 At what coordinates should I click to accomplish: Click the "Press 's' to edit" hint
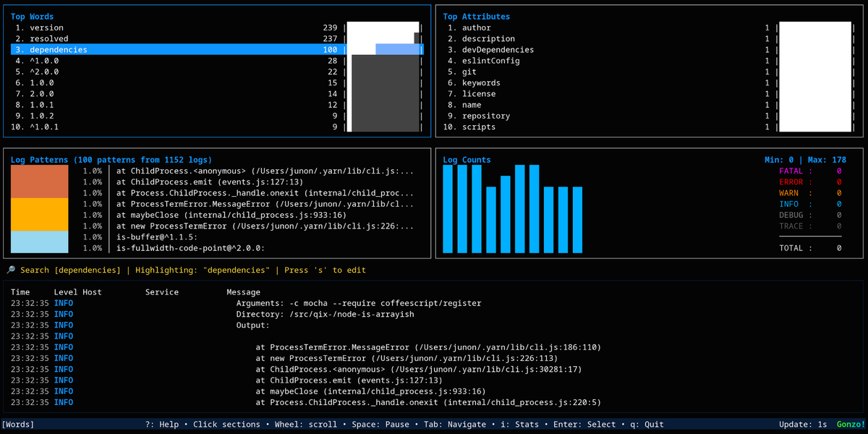click(x=325, y=270)
